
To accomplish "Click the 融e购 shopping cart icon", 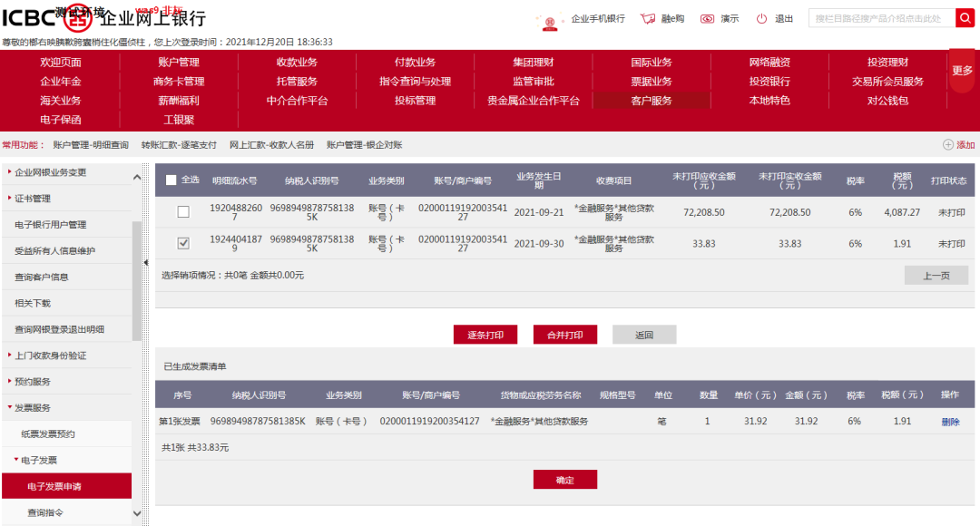I will [x=647, y=17].
